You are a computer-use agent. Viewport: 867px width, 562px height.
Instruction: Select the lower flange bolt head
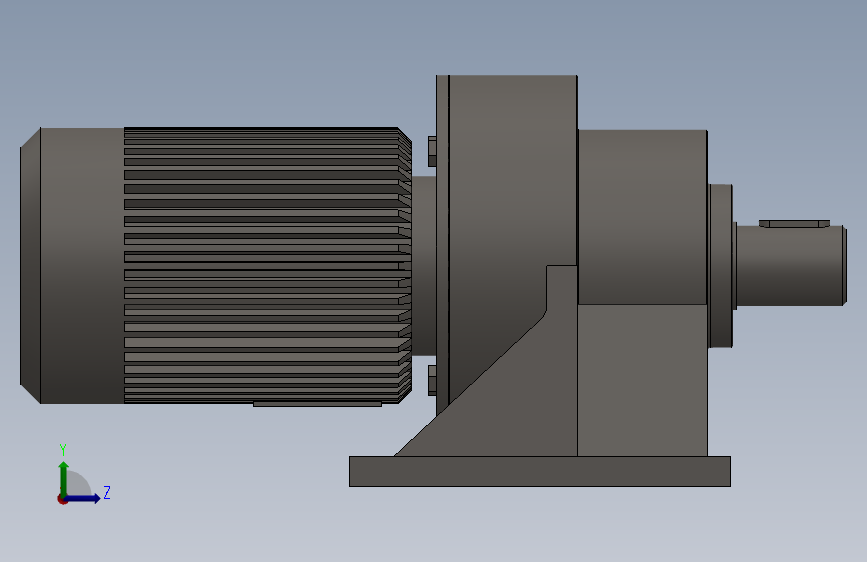coord(432,380)
